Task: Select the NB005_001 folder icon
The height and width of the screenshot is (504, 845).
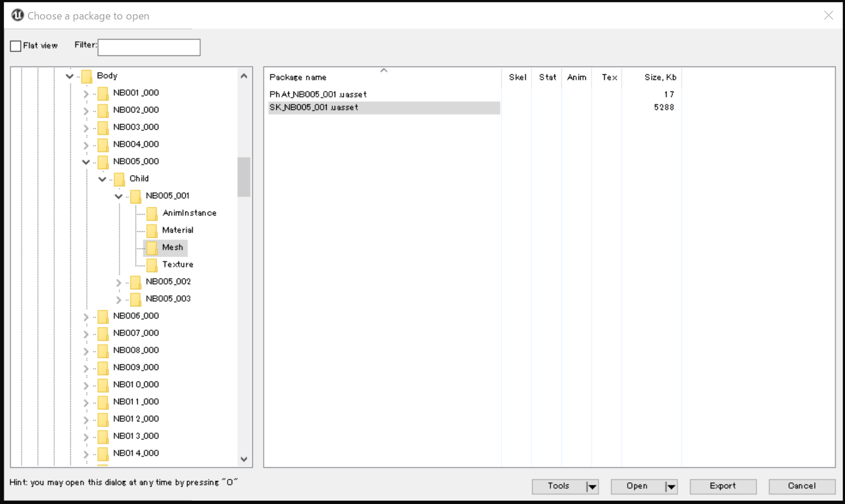Action: tap(136, 196)
